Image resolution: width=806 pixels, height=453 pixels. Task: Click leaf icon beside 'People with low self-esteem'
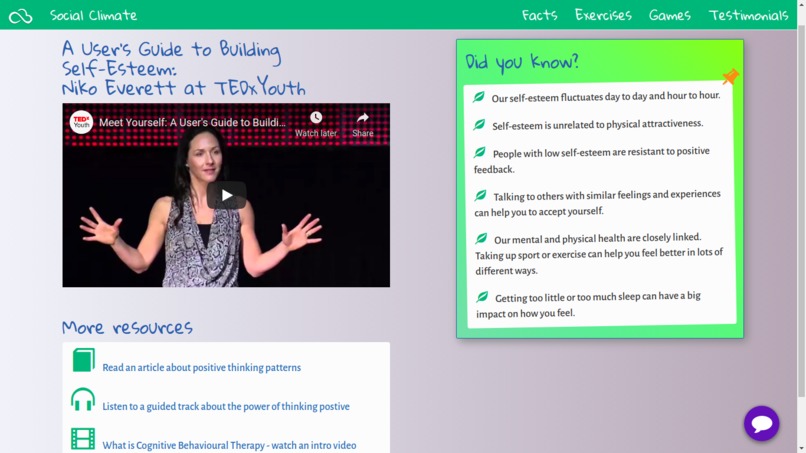click(480, 152)
